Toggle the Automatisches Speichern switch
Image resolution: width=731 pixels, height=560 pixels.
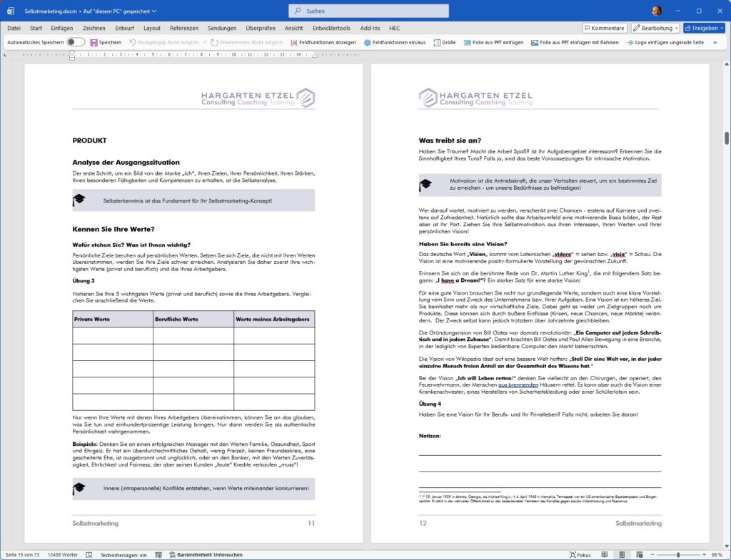[76, 42]
